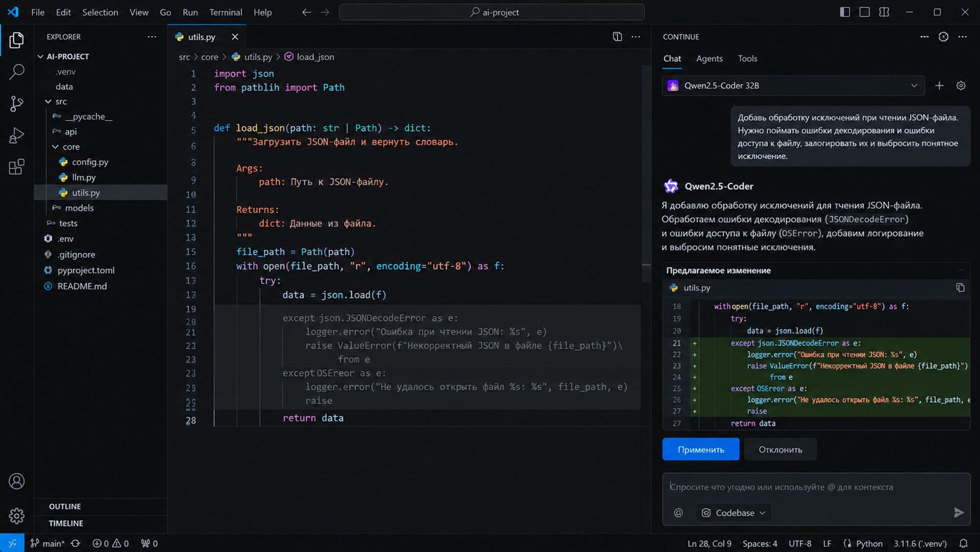This screenshot has height=552, width=980.
Task: Collapse the src folder
Action: pos(48,102)
